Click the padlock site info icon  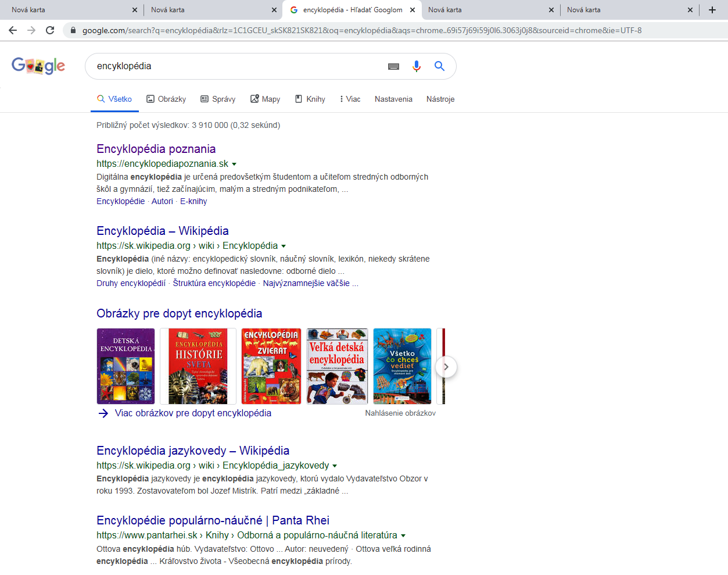pos(73,30)
